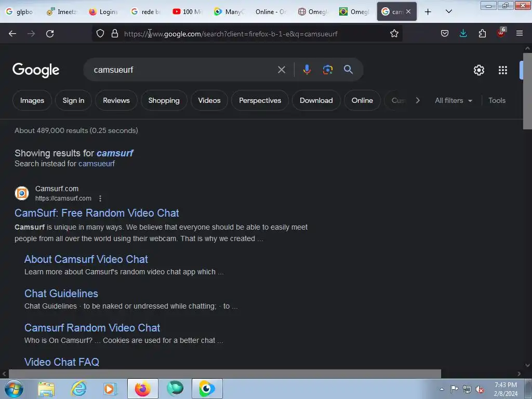Click the Google search input field
532x399 pixels.
click(x=183, y=70)
